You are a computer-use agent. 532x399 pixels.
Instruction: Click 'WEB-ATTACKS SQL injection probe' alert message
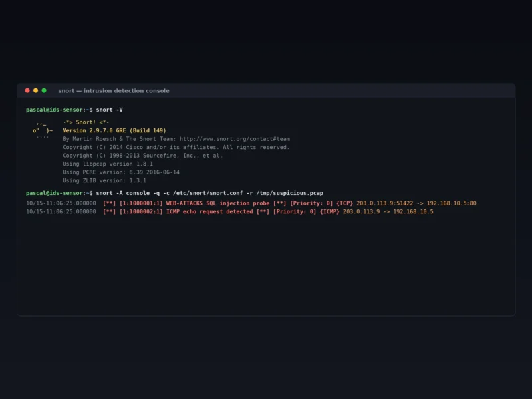click(x=218, y=203)
